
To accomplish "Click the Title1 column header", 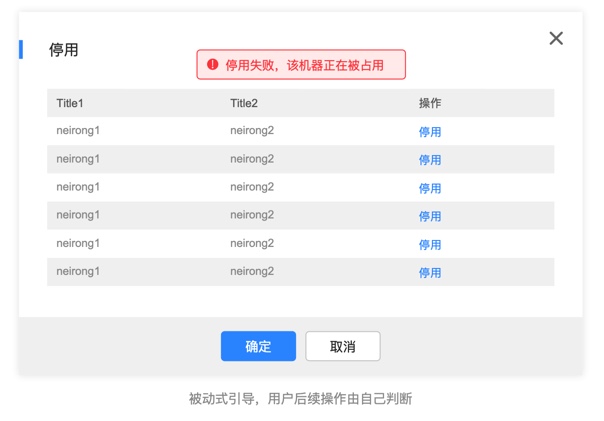I will [x=70, y=103].
